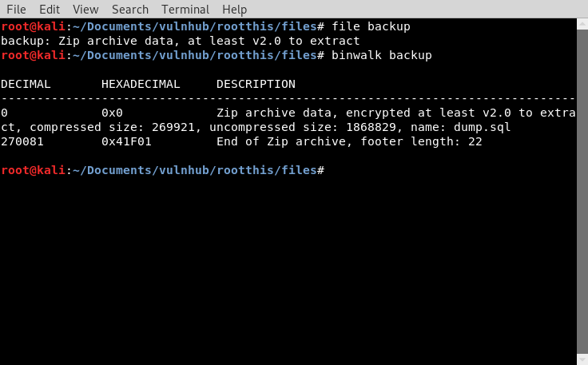588x365 pixels.
Task: Open the View menu
Action: (85, 10)
